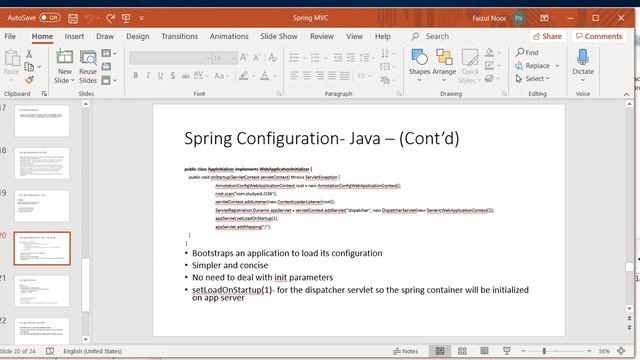Viewport: 640px width, 360px height.
Task: Open the Arrange dropdown
Action: [444, 65]
